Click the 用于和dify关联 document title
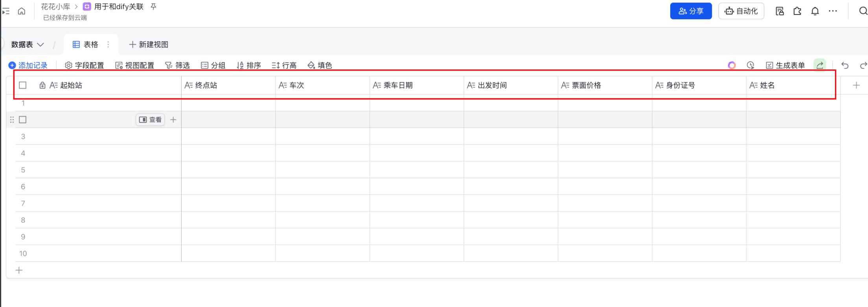 click(119, 7)
